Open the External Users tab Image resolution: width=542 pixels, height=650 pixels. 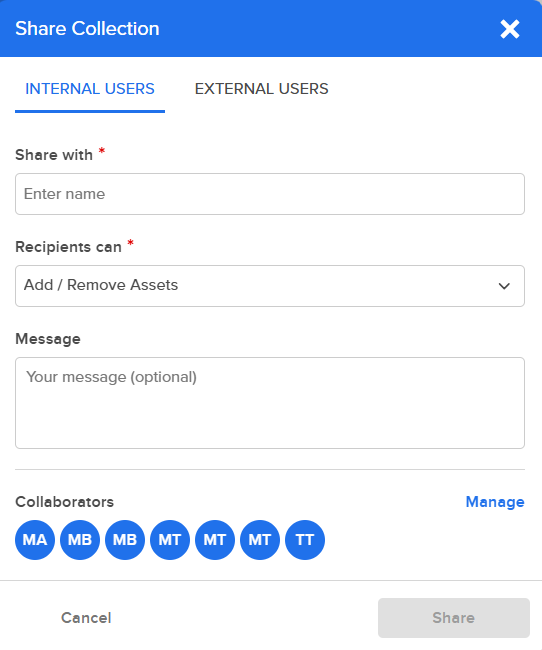(261, 89)
